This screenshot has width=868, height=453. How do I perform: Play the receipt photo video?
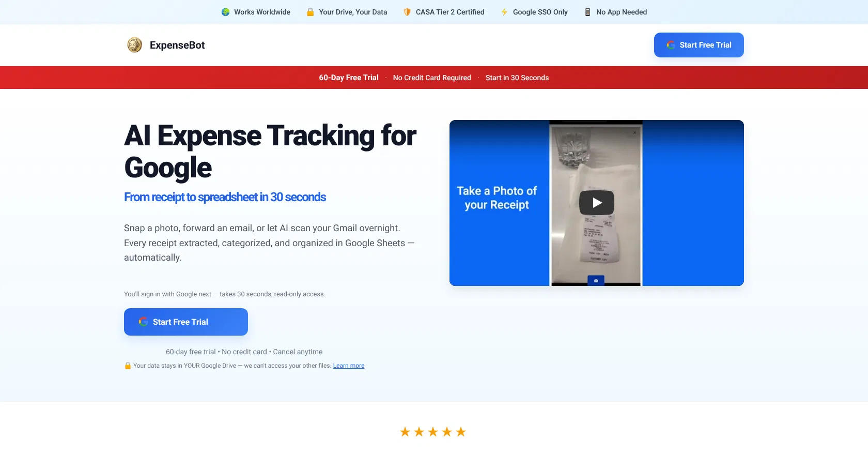click(597, 203)
